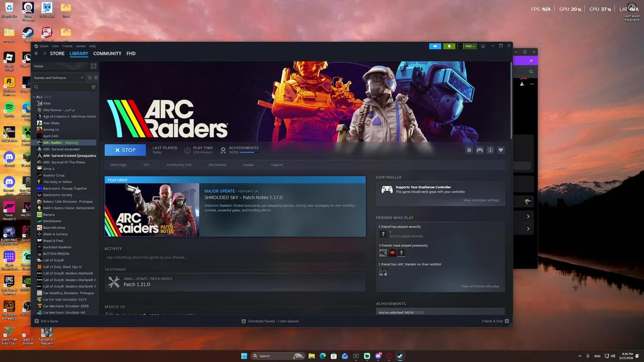Open the Discussions link
The height and width of the screenshot is (362, 644).
coord(217,165)
